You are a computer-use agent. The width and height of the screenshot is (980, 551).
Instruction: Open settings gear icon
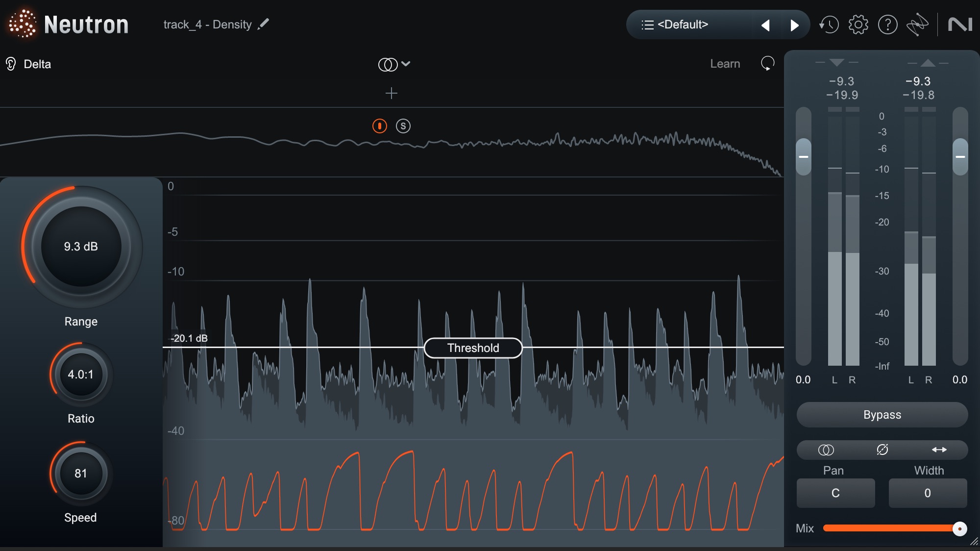click(858, 25)
